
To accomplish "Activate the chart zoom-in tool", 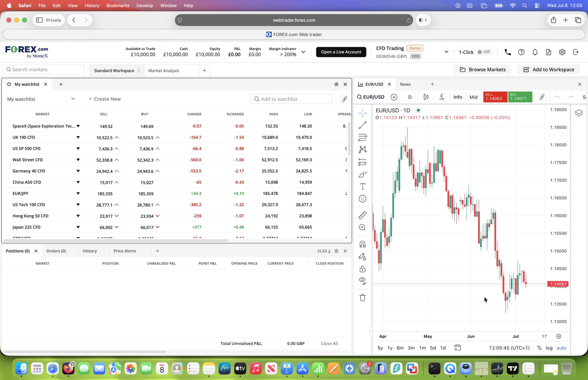I will click(362, 227).
